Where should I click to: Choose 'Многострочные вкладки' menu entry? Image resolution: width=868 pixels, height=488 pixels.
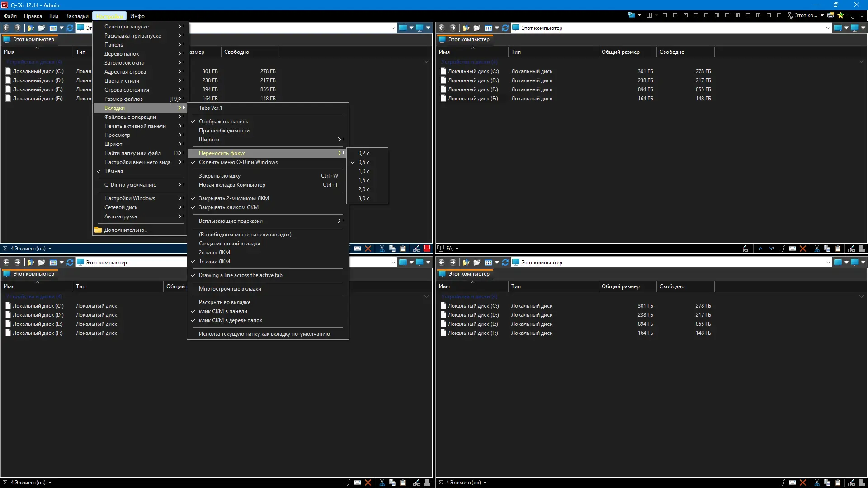230,289
